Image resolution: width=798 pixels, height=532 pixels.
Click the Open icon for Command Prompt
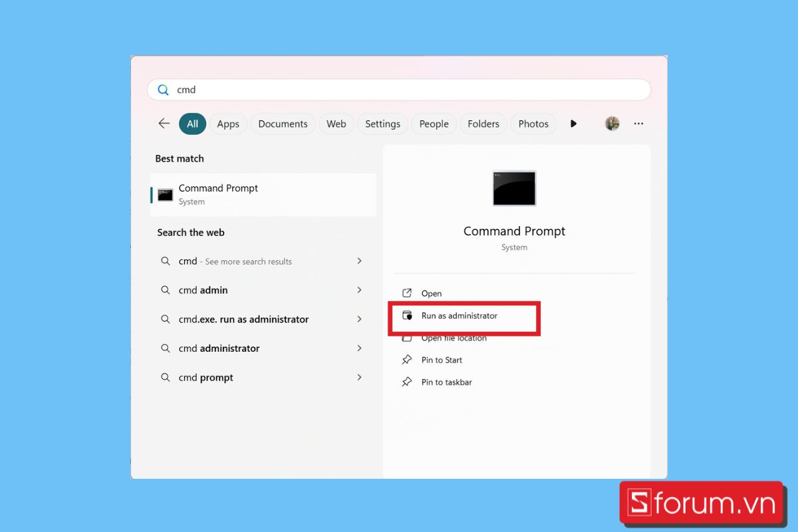point(408,293)
